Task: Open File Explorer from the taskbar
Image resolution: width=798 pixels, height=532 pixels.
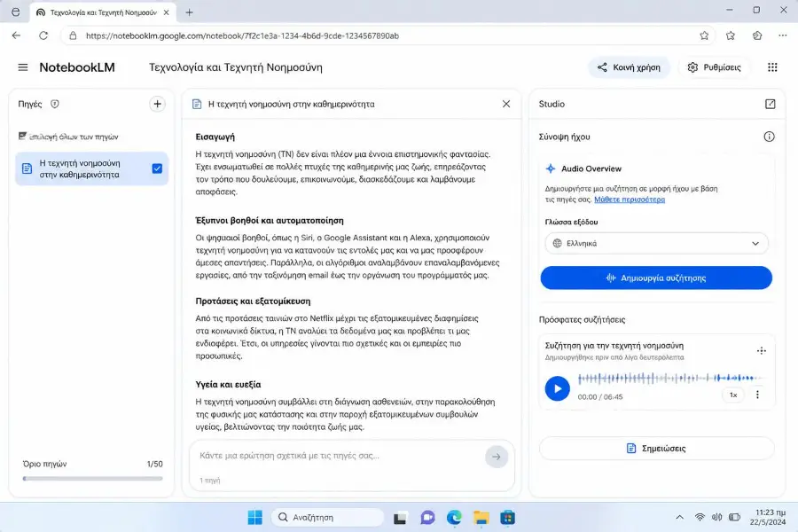Action: click(x=481, y=518)
